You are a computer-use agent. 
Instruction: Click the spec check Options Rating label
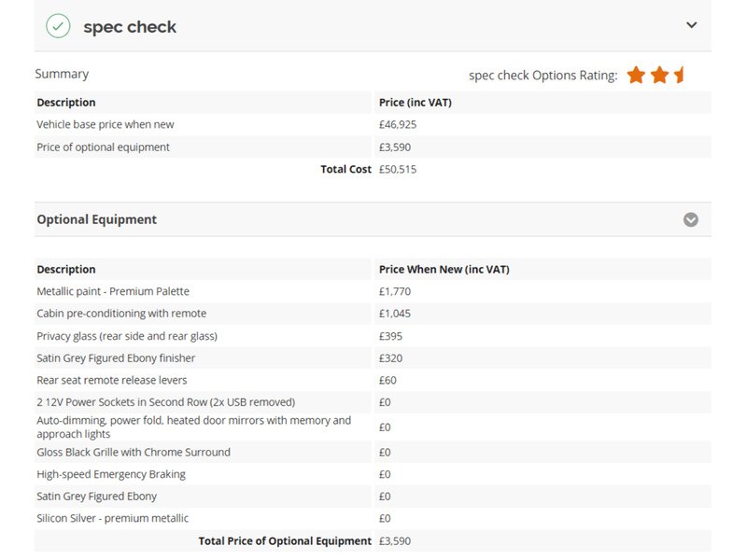pyautogui.click(x=543, y=76)
